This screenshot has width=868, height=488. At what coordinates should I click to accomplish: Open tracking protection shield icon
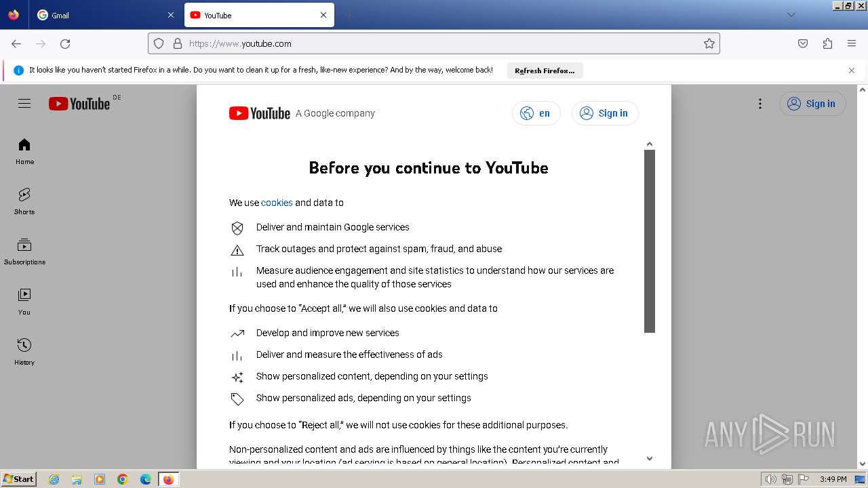point(159,43)
